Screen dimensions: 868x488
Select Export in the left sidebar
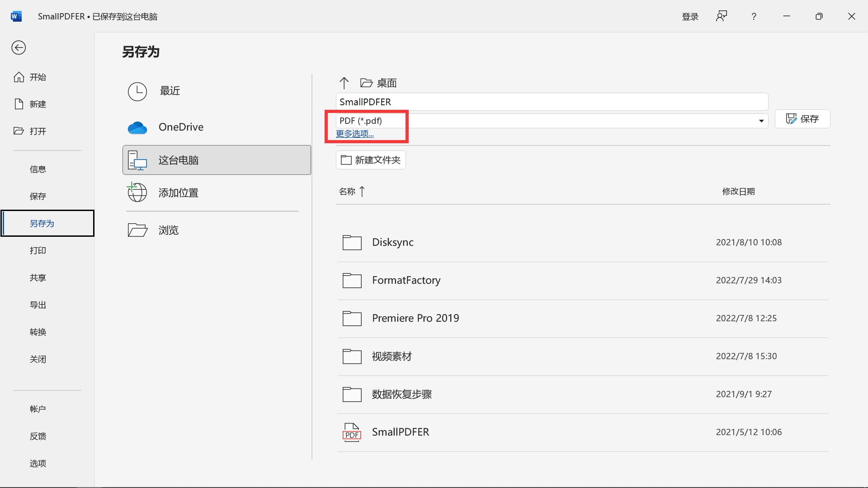tap(38, 305)
